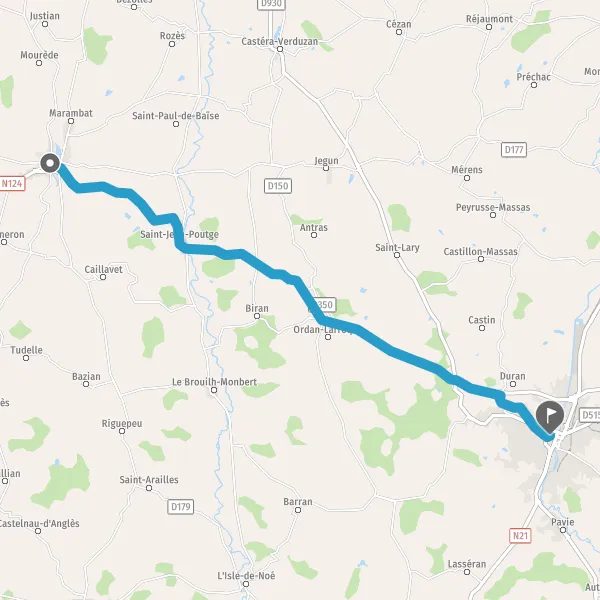Click the route start circle marker

(x=50, y=163)
